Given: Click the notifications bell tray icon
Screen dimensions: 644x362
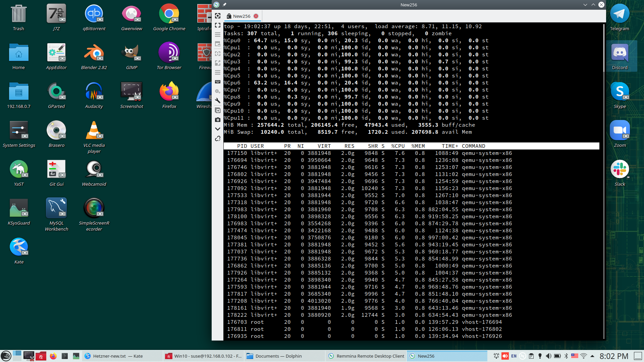Looking at the screenshot, I should [x=496, y=356].
